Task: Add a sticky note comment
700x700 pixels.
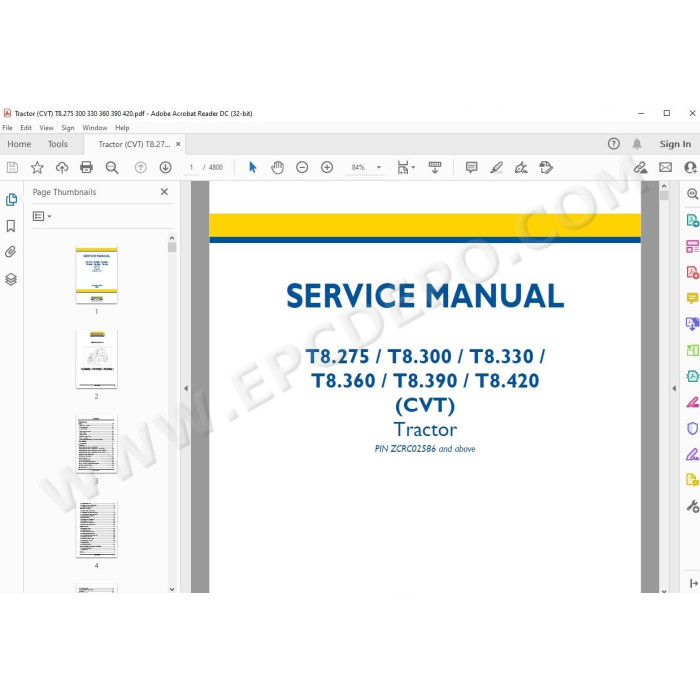Action: tap(471, 167)
